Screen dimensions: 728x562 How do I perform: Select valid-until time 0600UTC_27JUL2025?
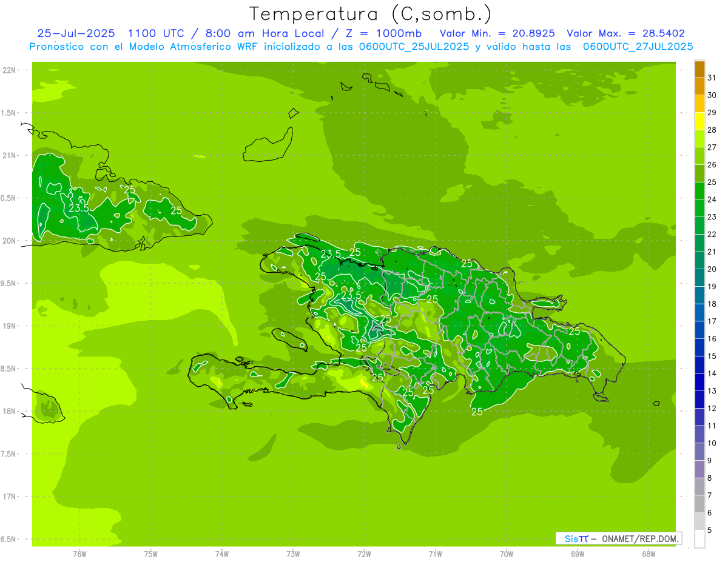tap(638, 47)
